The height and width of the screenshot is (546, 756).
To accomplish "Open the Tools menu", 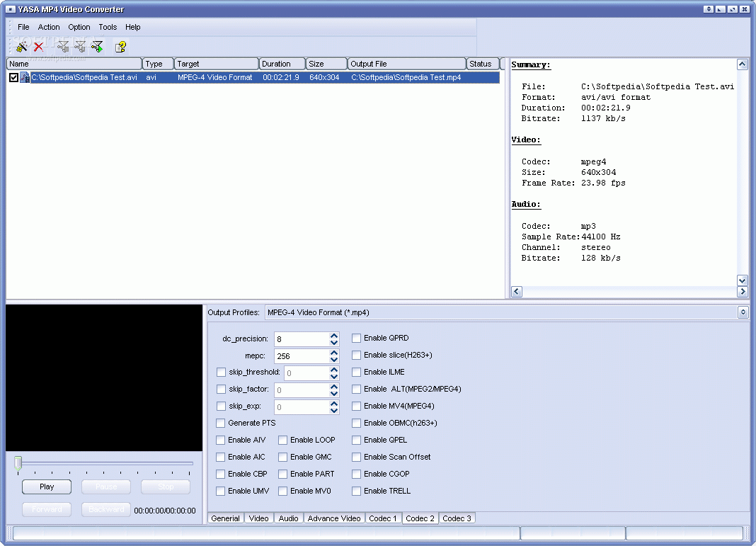I will 108,27.
